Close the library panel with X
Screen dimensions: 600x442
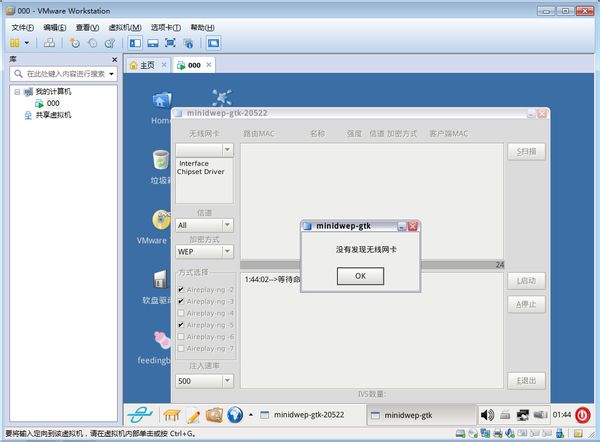click(114, 60)
